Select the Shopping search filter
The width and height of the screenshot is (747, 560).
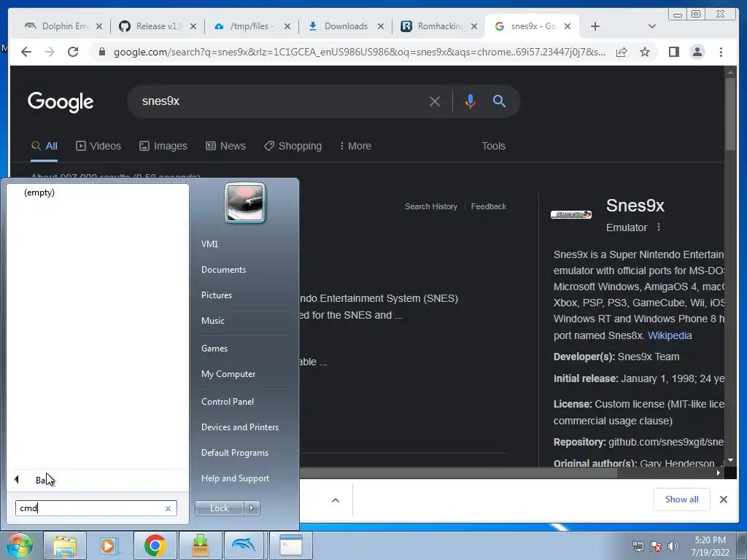293,146
